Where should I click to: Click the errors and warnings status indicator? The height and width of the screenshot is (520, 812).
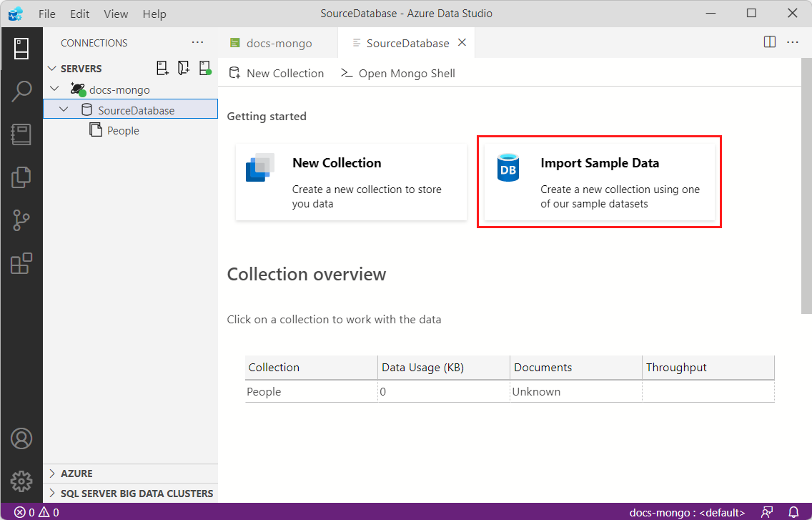tap(36, 512)
